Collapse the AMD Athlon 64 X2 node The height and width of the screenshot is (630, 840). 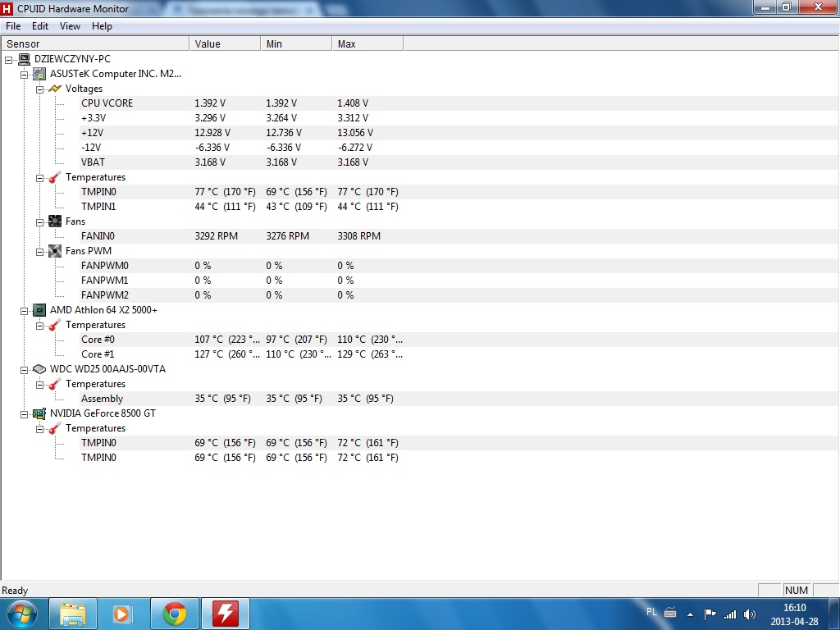point(24,311)
